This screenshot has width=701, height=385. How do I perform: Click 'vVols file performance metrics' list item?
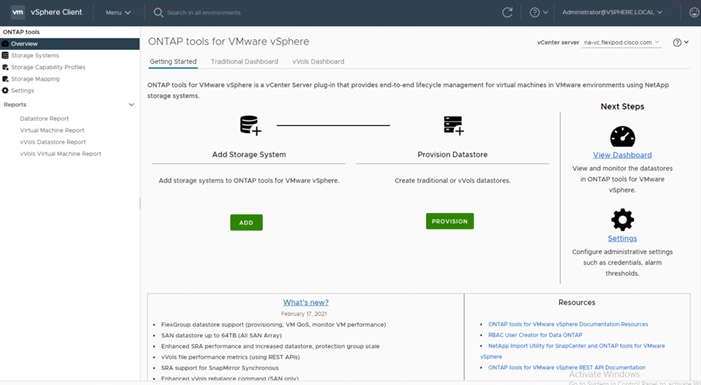[x=231, y=357]
